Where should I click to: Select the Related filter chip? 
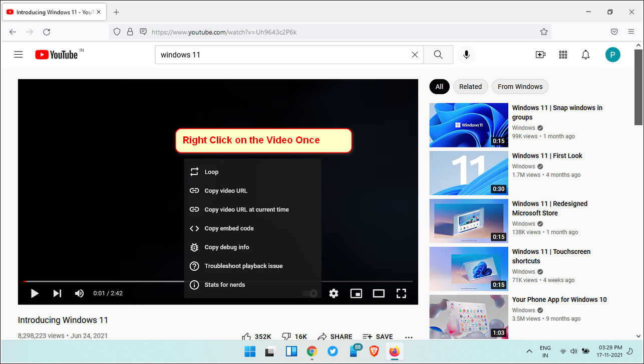point(470,87)
